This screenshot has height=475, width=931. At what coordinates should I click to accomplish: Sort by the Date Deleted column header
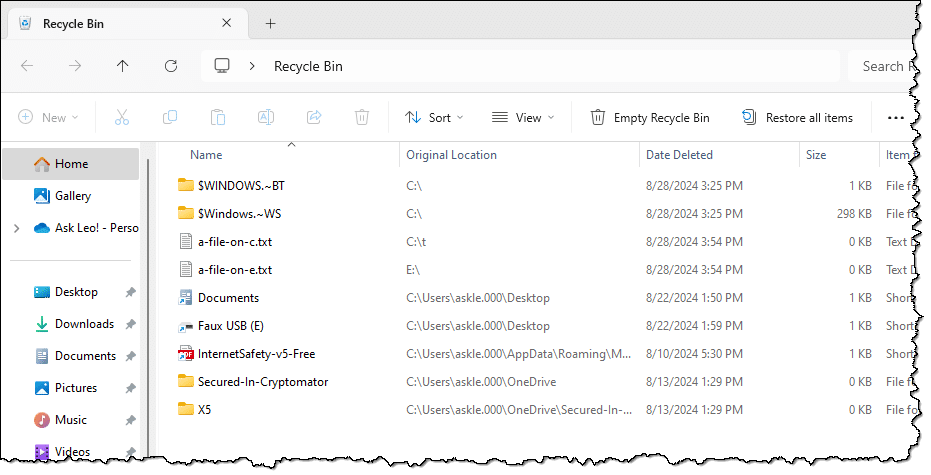click(680, 155)
